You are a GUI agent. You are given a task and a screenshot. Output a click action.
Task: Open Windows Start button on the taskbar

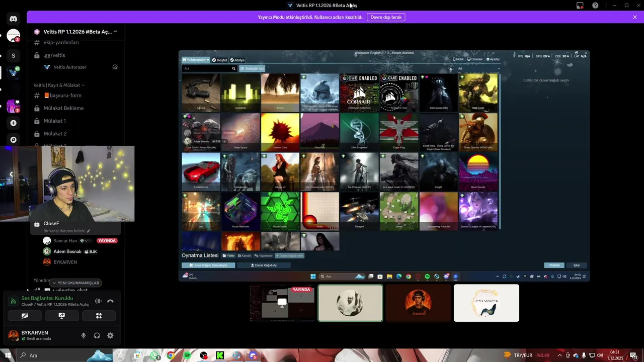(x=8, y=355)
